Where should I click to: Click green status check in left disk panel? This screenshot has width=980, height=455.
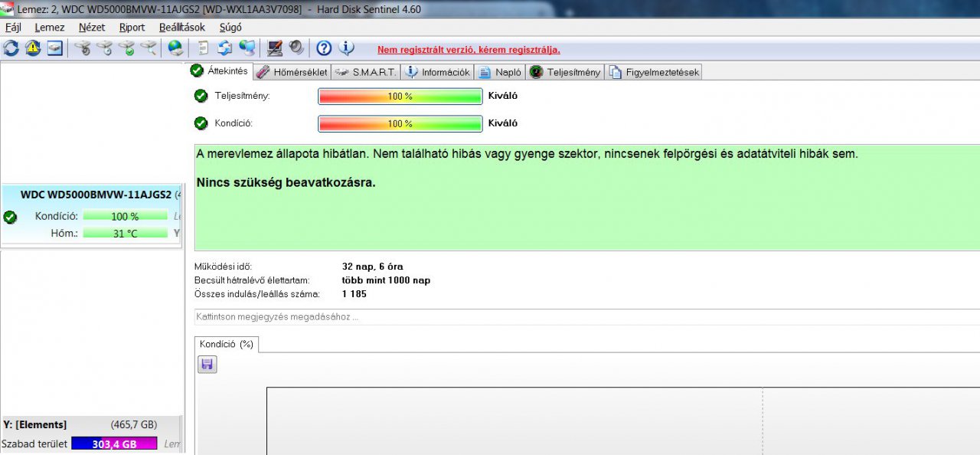10,217
